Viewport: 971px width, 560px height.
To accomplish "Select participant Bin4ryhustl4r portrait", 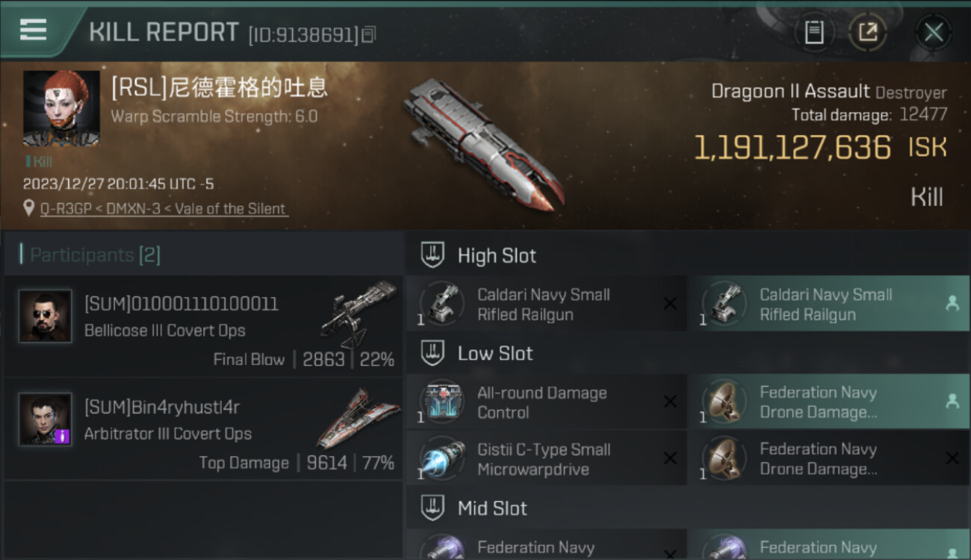I will coord(45,420).
